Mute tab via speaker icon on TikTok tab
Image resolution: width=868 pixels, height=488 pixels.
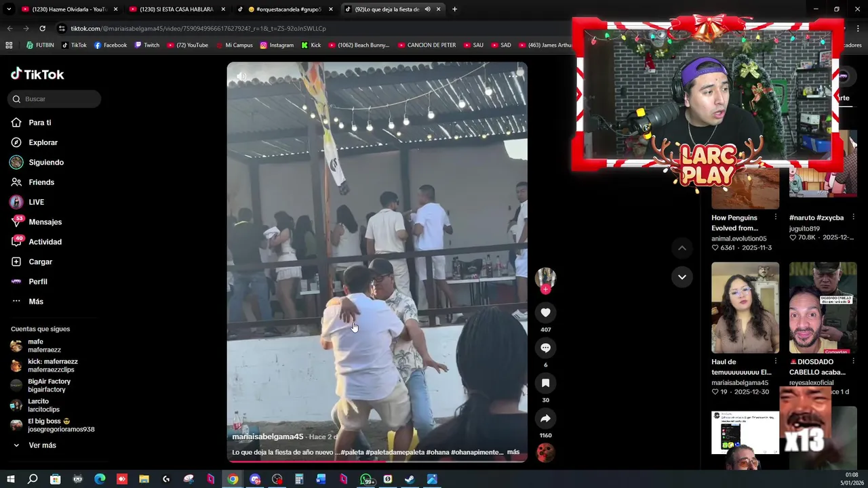coord(427,9)
